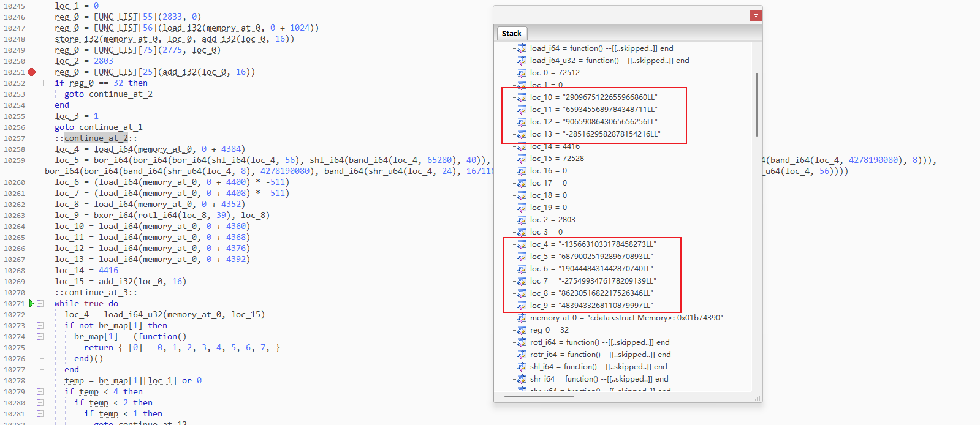The height and width of the screenshot is (425, 980).
Task: Collapse the 'while true do' block fold
Action: pyautogui.click(x=40, y=304)
